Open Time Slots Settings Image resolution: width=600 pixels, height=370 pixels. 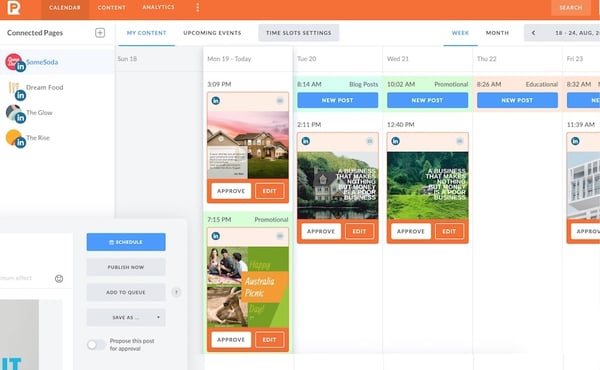(298, 33)
